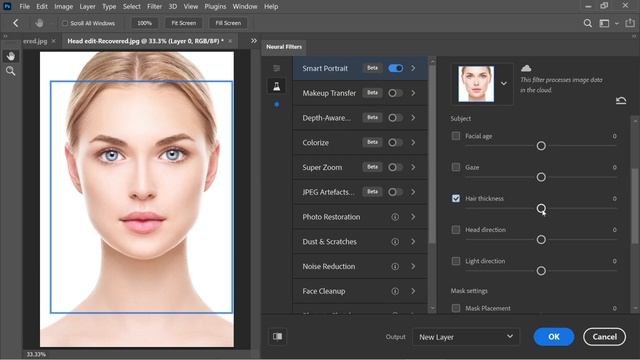Expand Photo Restoration chevron
The image size is (640, 360).
(x=413, y=217)
